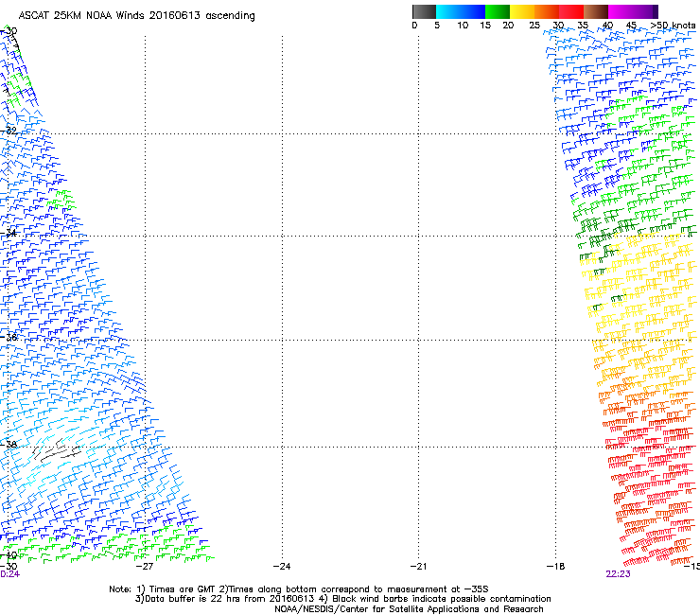Click the gray 0–5 knots color bar segment
Screen dimensions: 700x615
point(424,11)
